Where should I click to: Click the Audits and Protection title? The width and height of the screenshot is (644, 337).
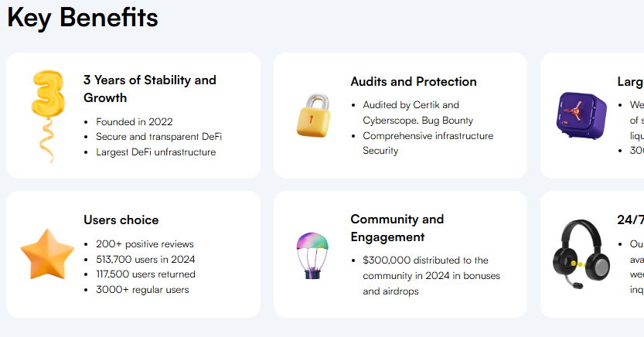click(x=413, y=81)
